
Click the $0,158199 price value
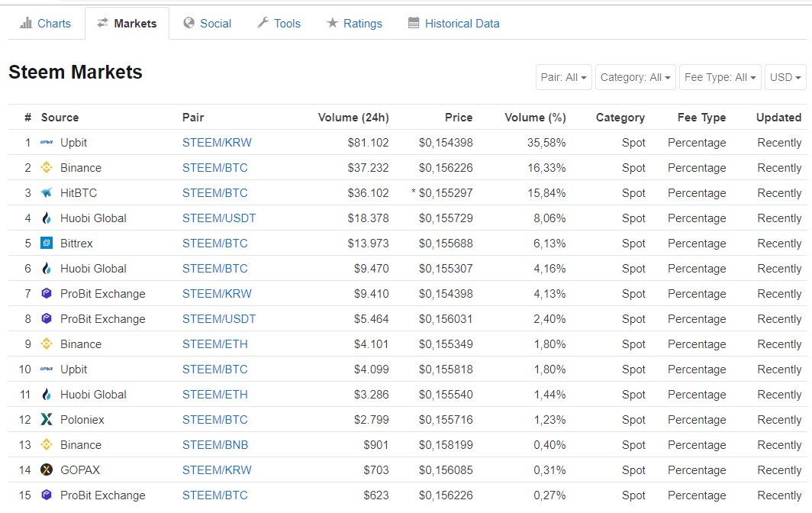446,444
